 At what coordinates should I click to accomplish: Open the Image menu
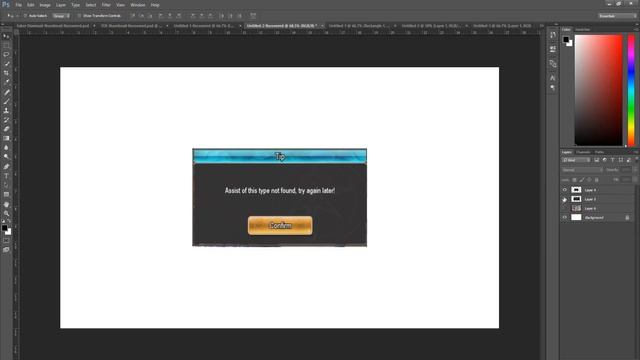pyautogui.click(x=45, y=5)
